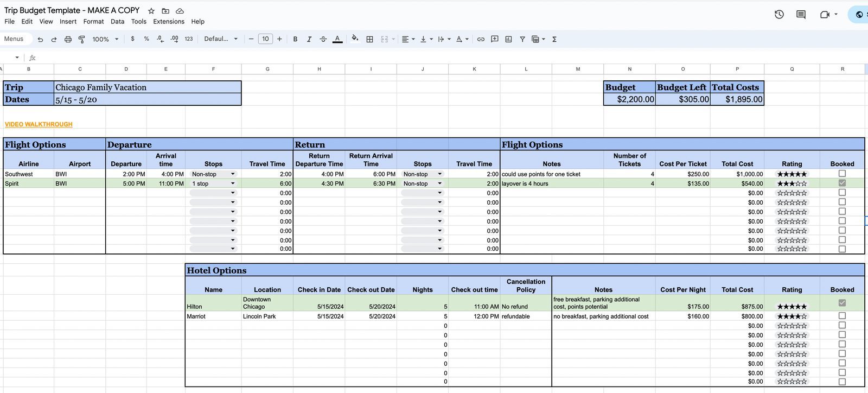Open the Data menu
The image size is (868, 393).
click(x=117, y=22)
